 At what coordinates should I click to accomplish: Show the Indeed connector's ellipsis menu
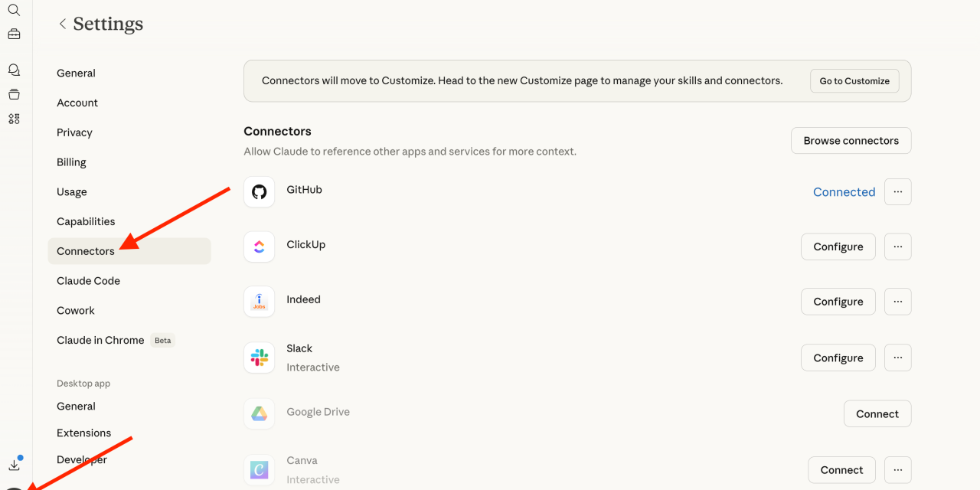pyautogui.click(x=897, y=302)
